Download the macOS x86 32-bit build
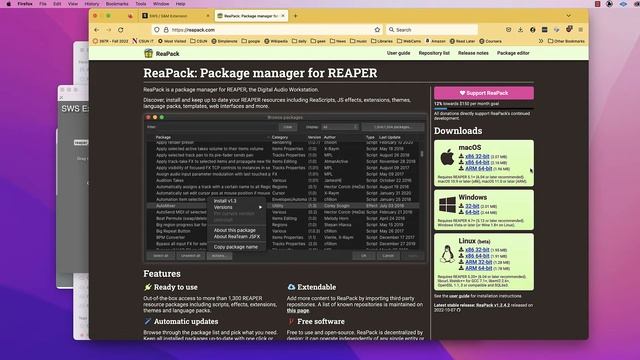Image resolution: width=640 pixels, height=360 pixels. point(477,156)
